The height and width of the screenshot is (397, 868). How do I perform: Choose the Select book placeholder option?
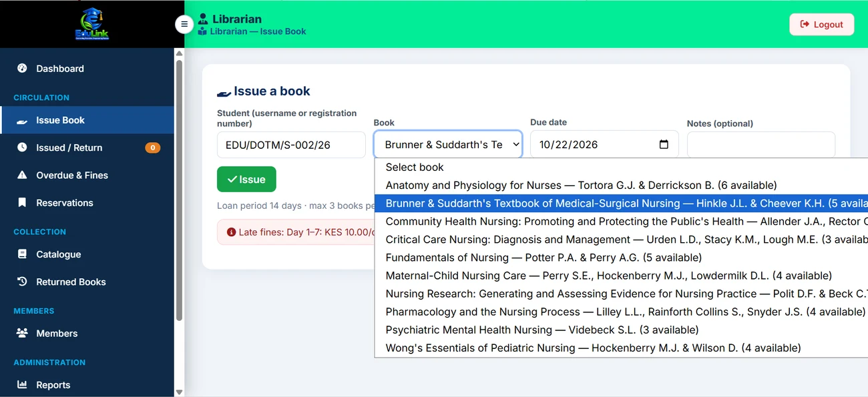pos(621,167)
